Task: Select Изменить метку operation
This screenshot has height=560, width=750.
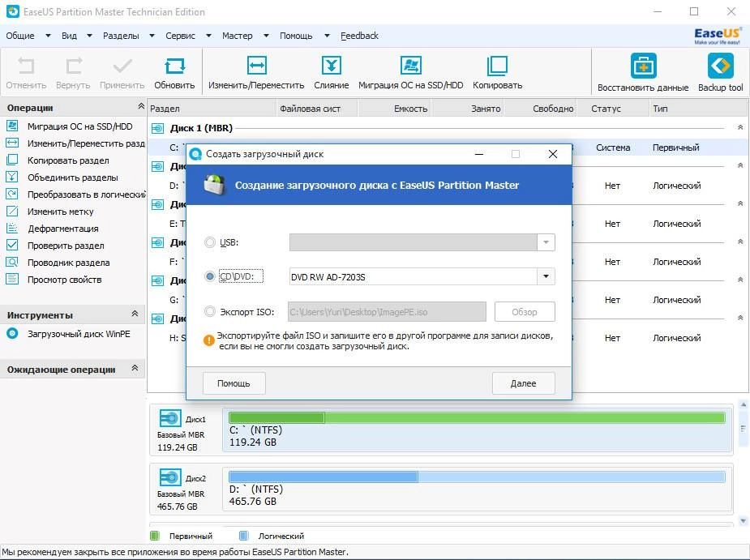Action: [60, 212]
